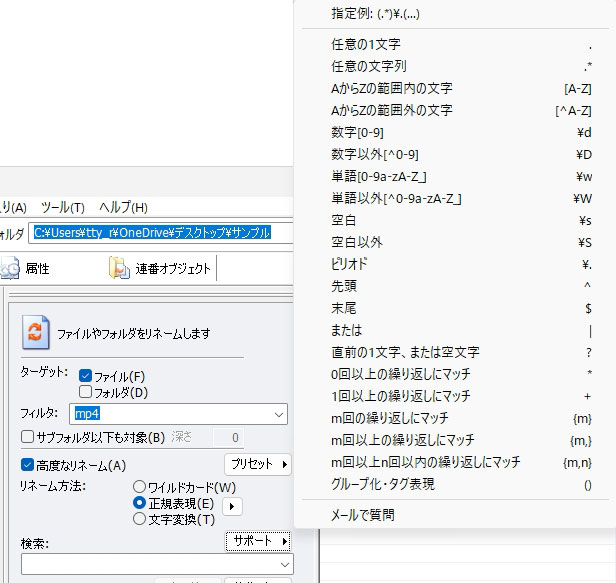Enable the フォルダ(D) checkbox
Image resolution: width=616 pixels, height=583 pixels.
tap(86, 392)
